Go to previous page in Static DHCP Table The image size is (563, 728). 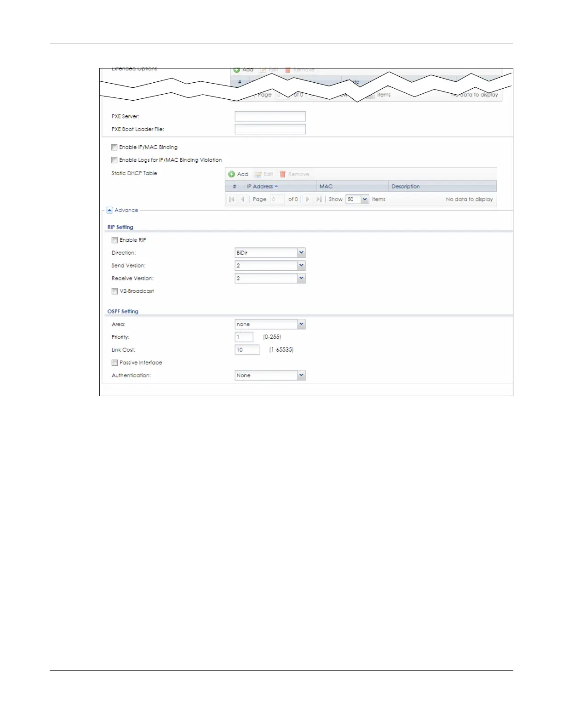click(x=242, y=199)
